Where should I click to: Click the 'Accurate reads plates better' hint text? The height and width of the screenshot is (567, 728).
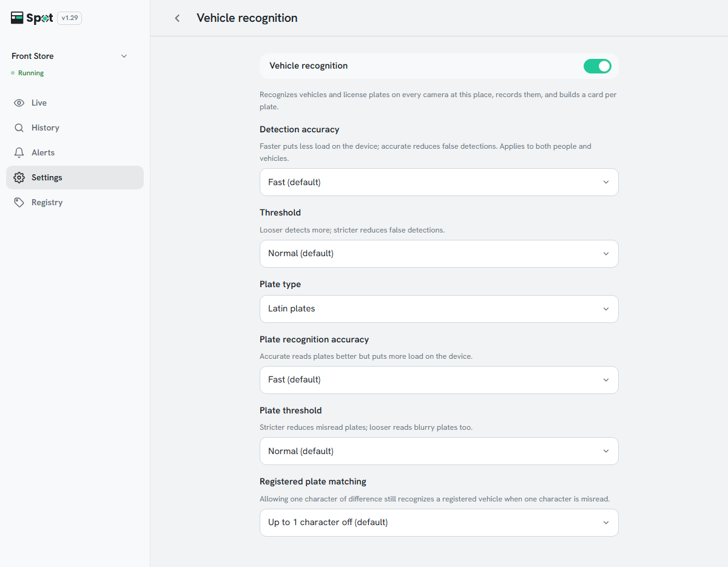click(366, 357)
